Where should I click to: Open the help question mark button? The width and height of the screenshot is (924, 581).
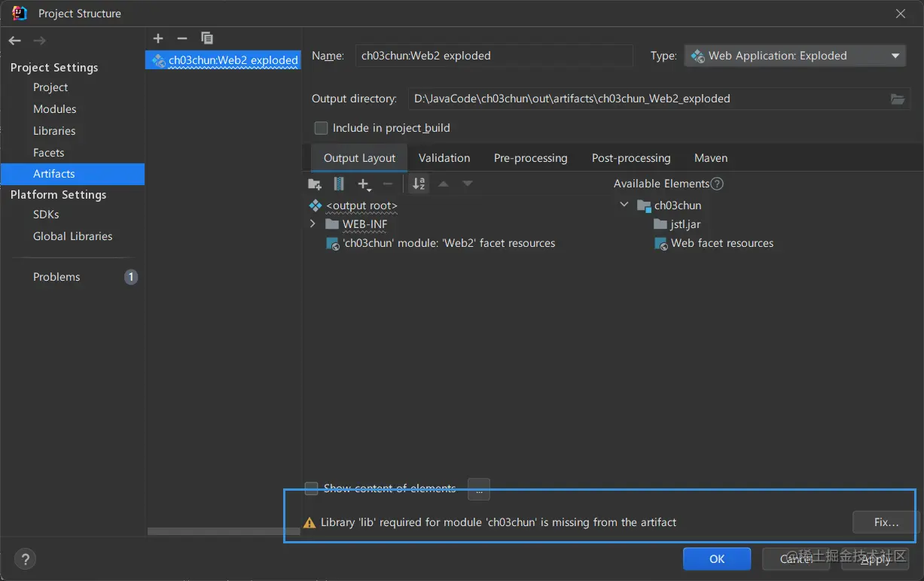(25, 559)
